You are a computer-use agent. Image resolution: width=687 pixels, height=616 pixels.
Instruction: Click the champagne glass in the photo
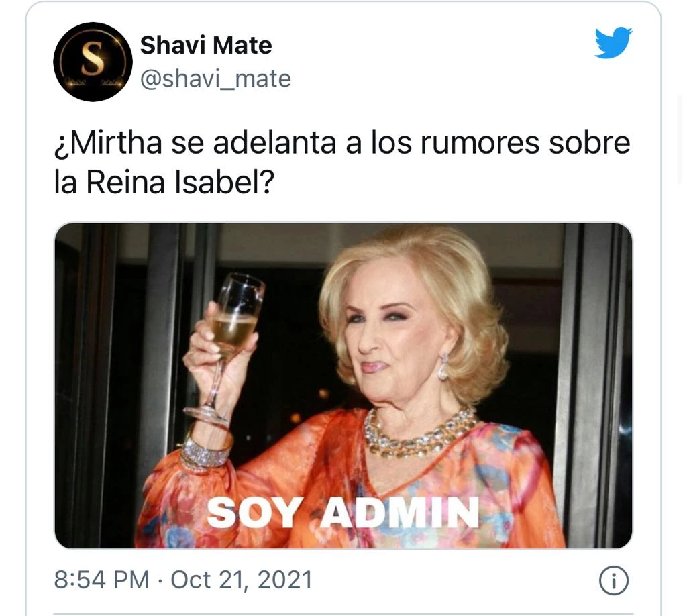click(x=228, y=346)
